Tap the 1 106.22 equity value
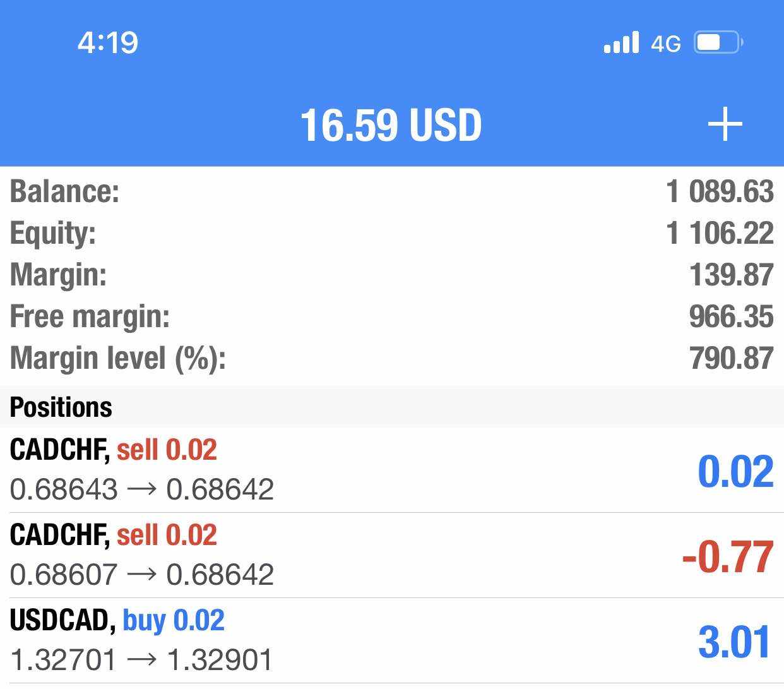 point(720,233)
